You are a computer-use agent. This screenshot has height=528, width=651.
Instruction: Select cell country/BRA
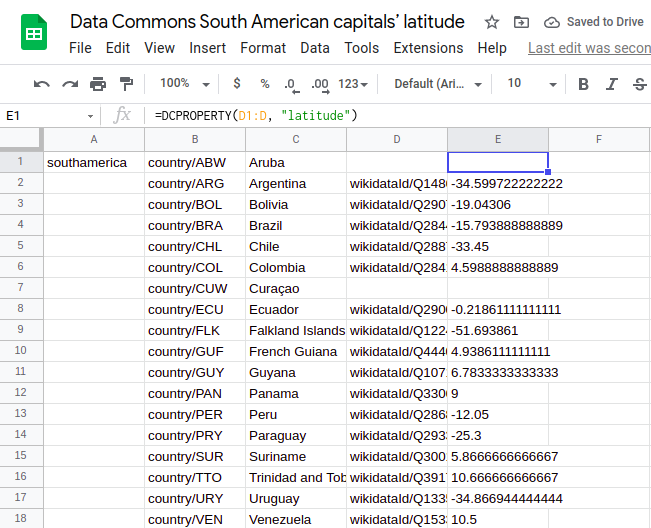[x=195, y=225]
